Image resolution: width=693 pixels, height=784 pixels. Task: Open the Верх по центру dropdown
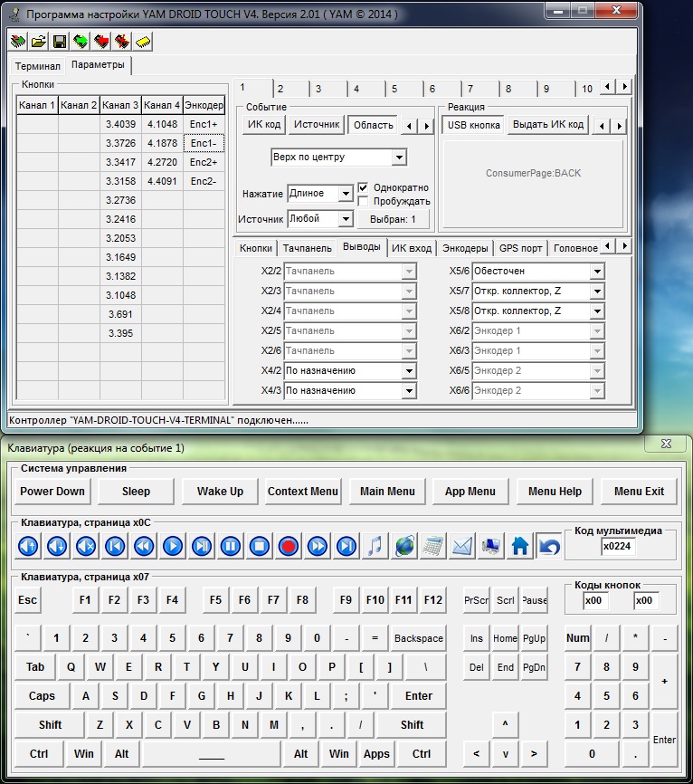point(399,158)
